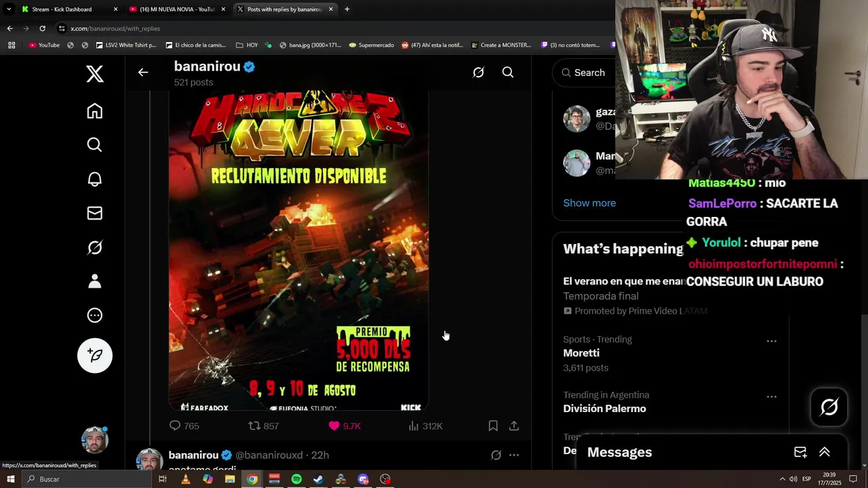Open more options for División Palermo trend
Screen dimensions: 868x488
772,397
